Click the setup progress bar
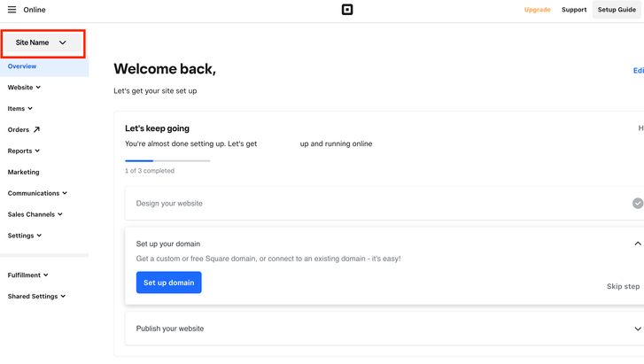 167,160
